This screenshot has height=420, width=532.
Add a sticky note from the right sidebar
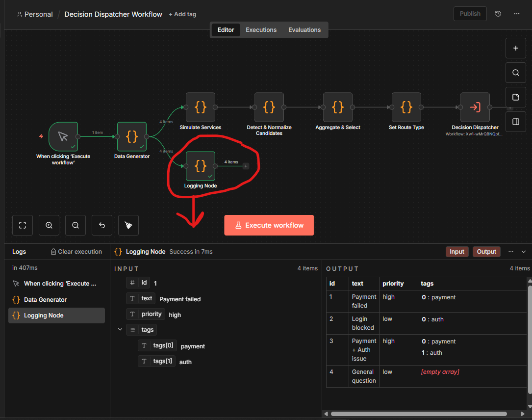coord(515,97)
